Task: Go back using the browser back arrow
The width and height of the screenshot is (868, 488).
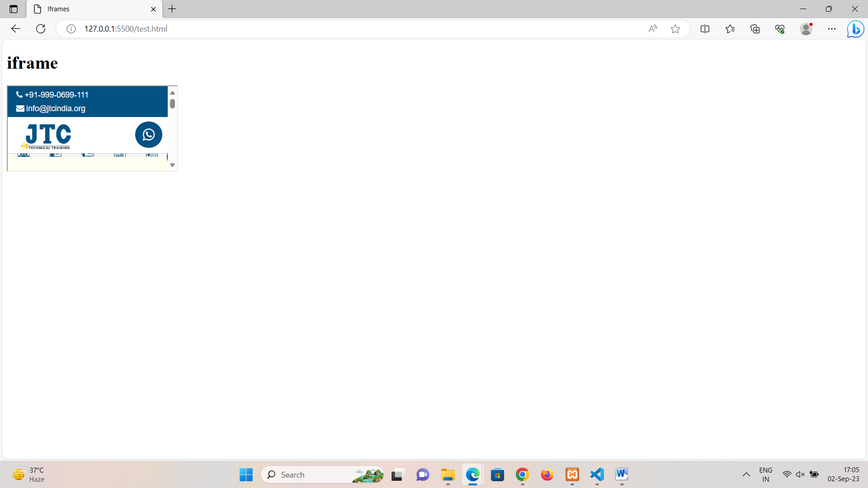Action: (x=16, y=29)
